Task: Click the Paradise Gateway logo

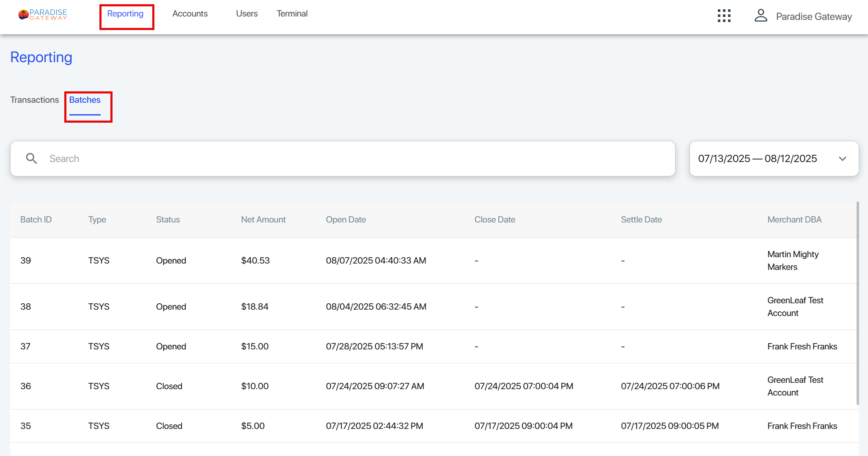Action: 43,14
